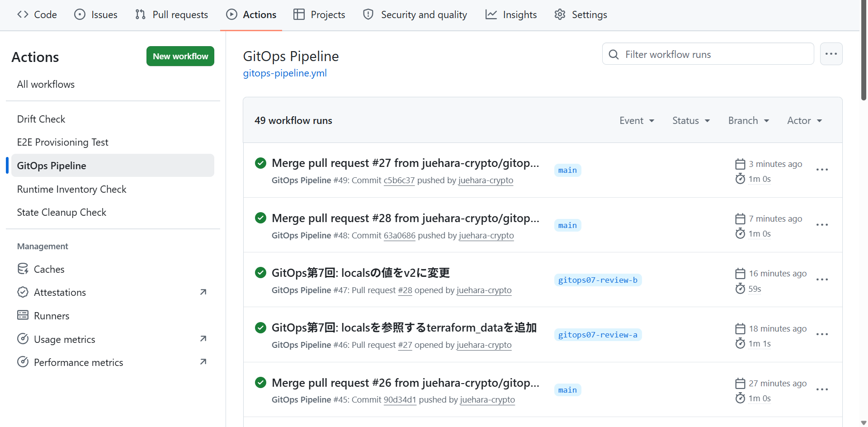Expand the Actor filter dropdown

[x=805, y=121]
